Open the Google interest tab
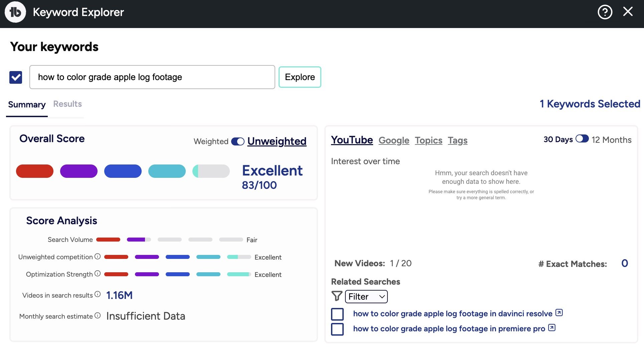The height and width of the screenshot is (363, 644). tap(394, 140)
